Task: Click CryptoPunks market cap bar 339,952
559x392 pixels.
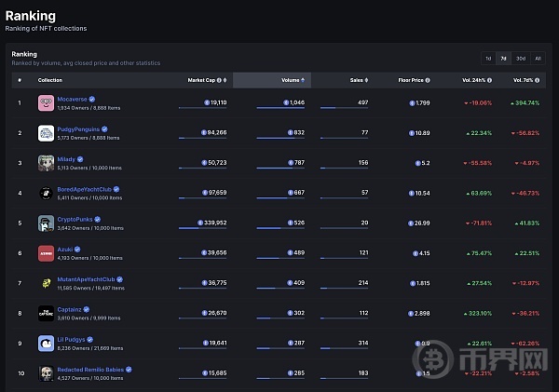Action: pos(202,228)
